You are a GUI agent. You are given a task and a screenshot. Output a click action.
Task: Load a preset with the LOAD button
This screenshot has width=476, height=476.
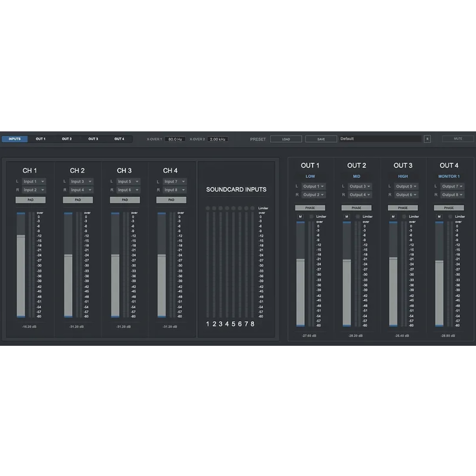pos(286,139)
